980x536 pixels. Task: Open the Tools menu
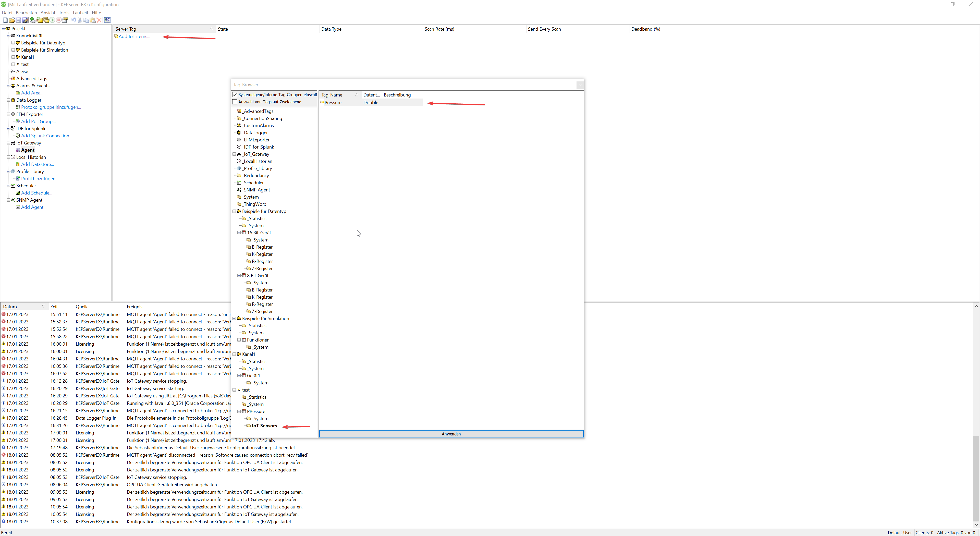[x=64, y=13]
